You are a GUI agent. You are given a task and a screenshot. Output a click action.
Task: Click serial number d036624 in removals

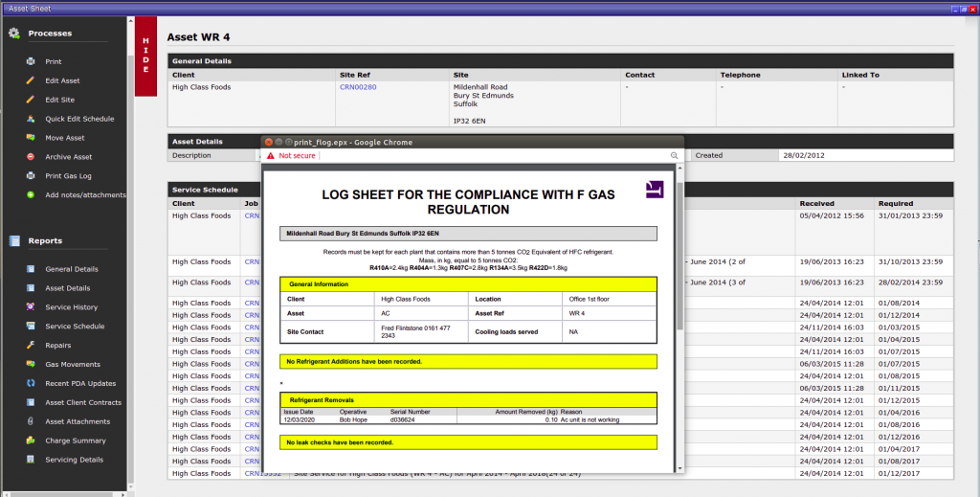coord(402,420)
